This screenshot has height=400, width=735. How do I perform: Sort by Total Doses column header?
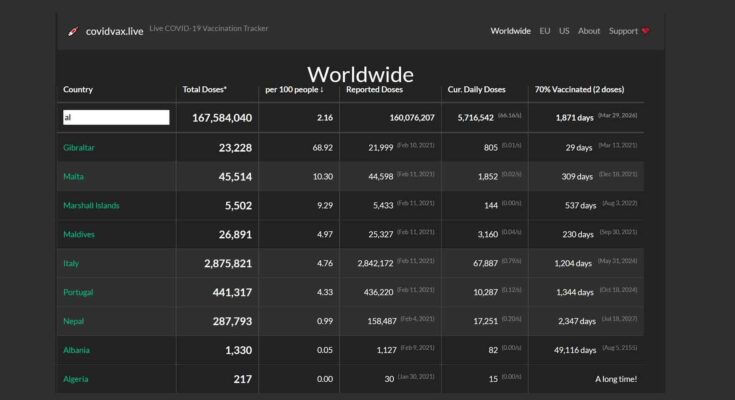tap(204, 90)
